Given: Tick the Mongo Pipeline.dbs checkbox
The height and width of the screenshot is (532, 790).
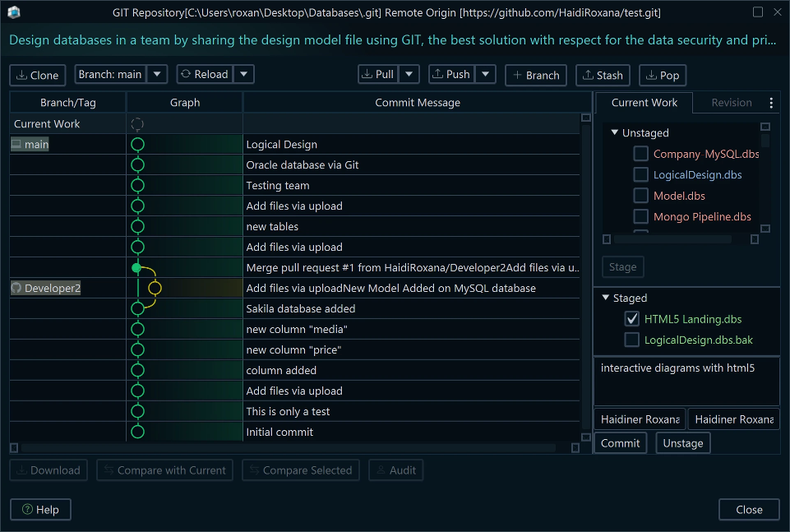Looking at the screenshot, I should (640, 217).
